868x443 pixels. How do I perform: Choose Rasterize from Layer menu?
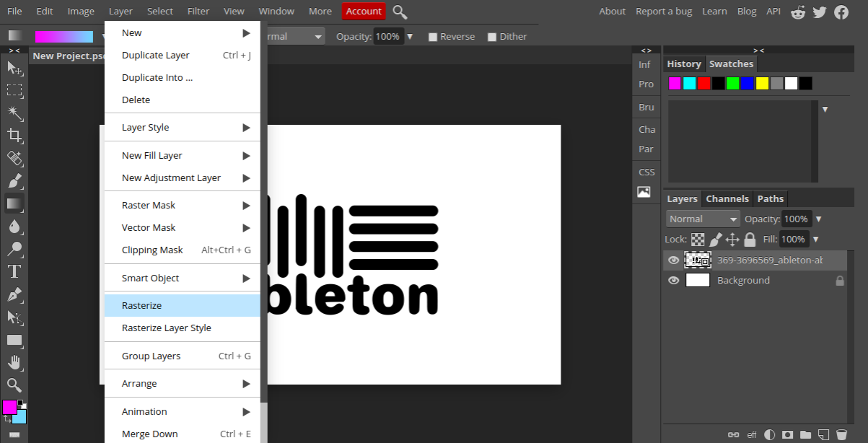tap(182, 305)
